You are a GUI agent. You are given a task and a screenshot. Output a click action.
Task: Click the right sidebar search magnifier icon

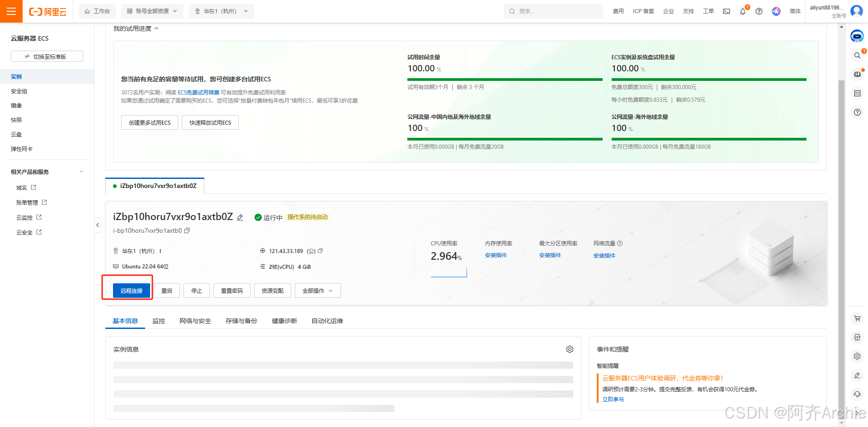(x=857, y=55)
